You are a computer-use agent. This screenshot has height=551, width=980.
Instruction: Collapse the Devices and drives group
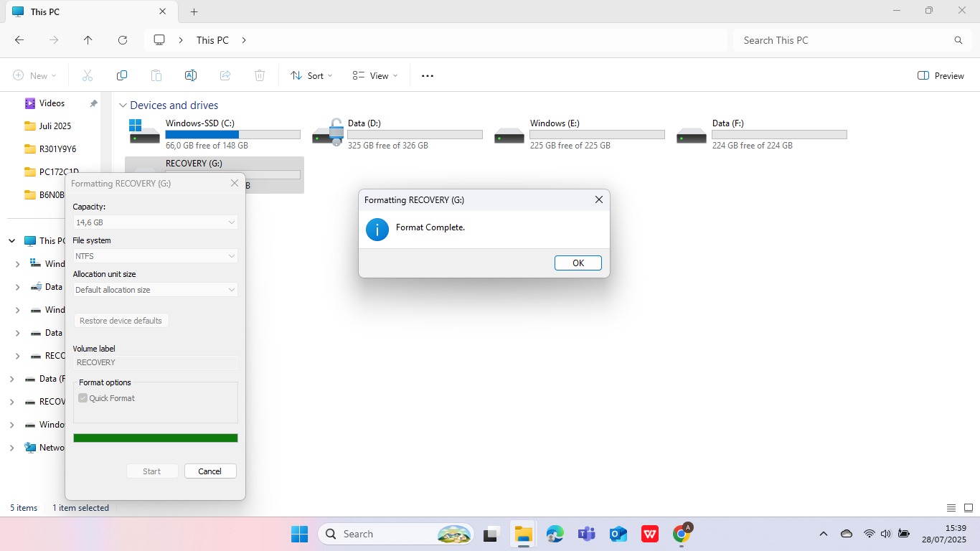tap(123, 105)
